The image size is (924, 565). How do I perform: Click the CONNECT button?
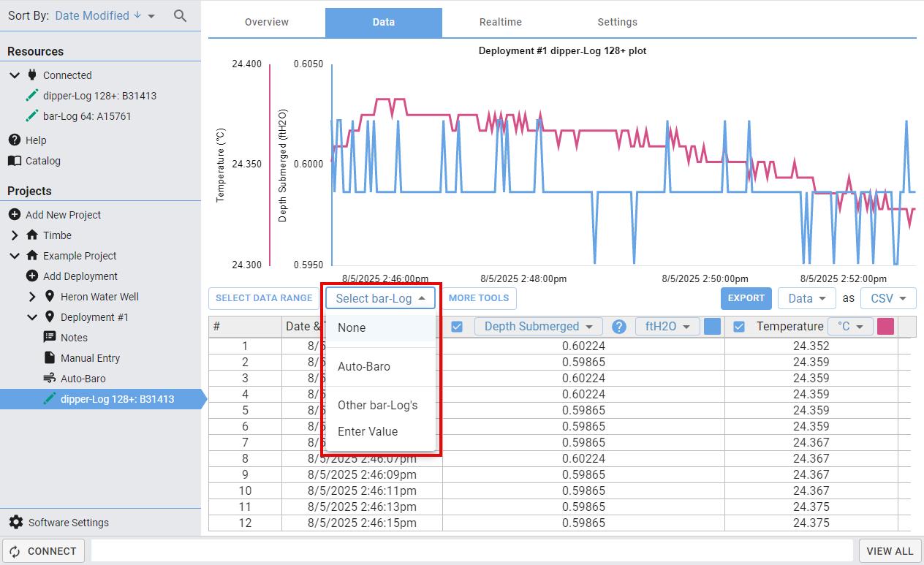click(x=43, y=551)
